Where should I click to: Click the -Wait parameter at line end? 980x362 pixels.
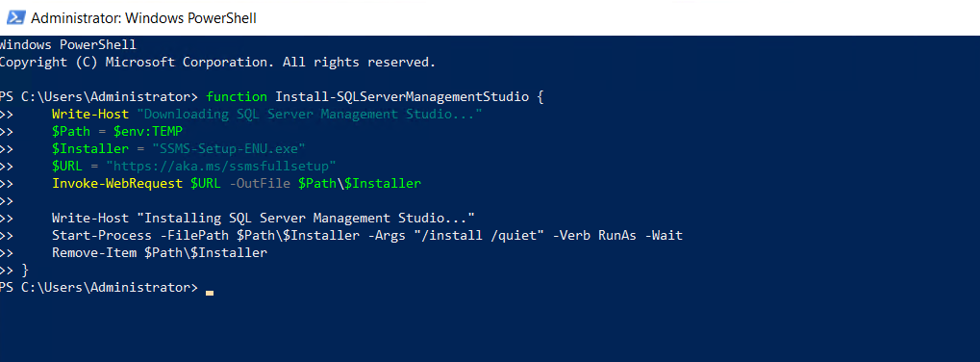(x=664, y=236)
